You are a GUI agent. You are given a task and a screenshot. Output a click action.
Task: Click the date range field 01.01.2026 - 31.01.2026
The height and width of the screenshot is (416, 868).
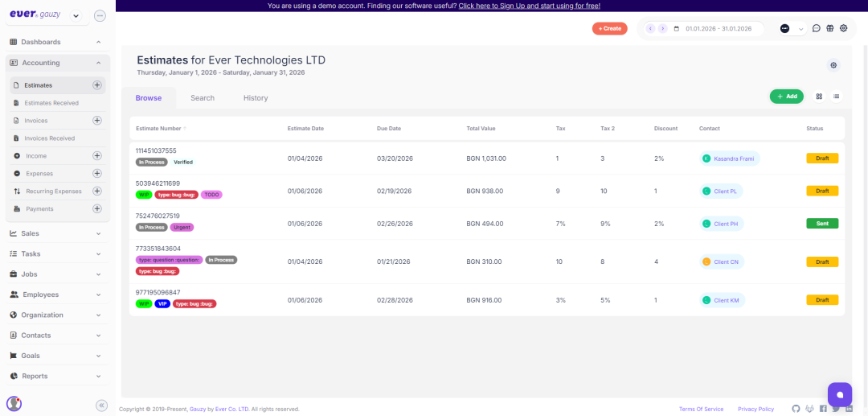[x=718, y=29]
